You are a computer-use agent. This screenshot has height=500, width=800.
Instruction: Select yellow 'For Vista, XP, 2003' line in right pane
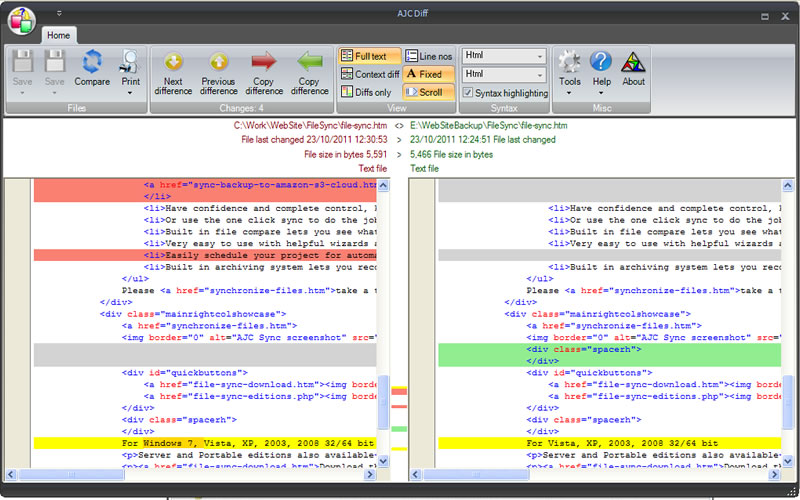click(x=610, y=443)
